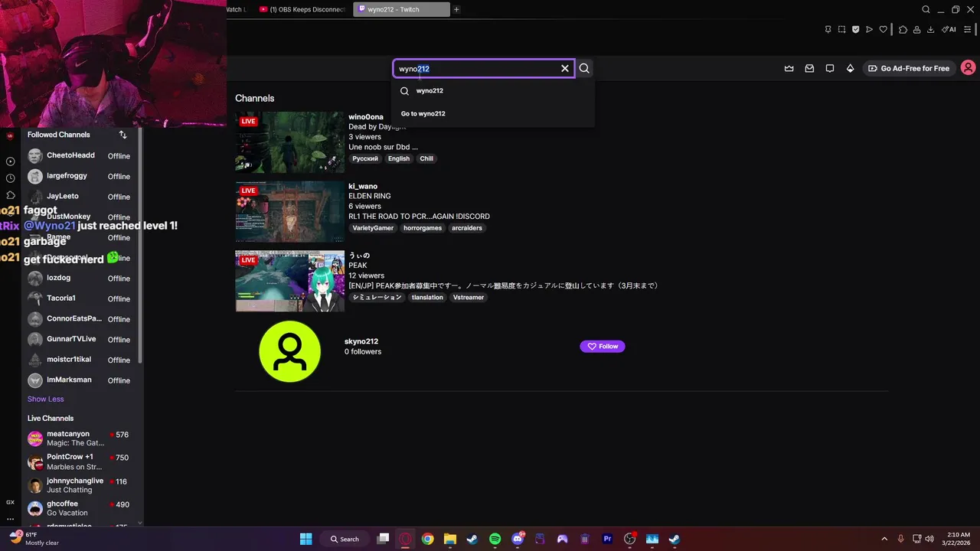980x551 pixels.
Task: Open the skyno212 profile avatar
Action: (x=289, y=351)
